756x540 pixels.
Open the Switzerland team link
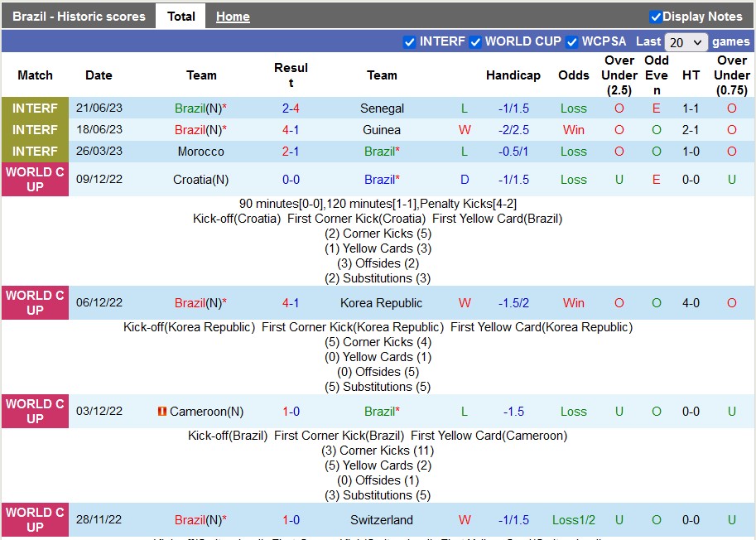[382, 520]
